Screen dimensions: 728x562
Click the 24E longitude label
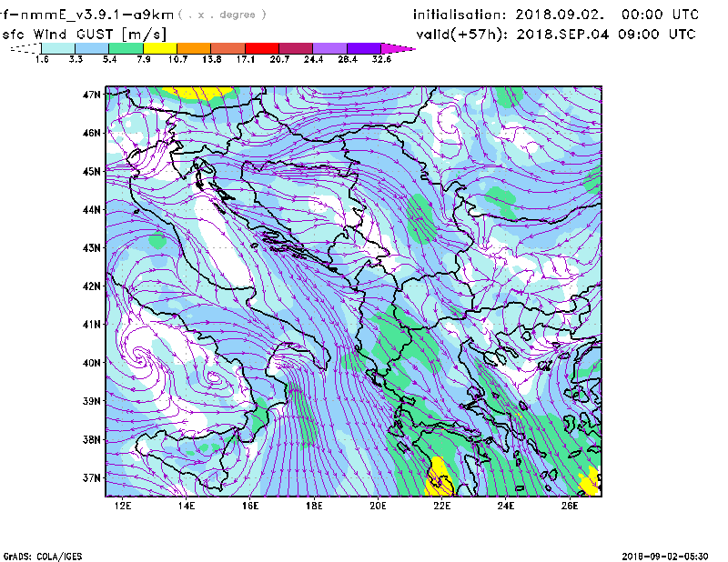click(506, 506)
